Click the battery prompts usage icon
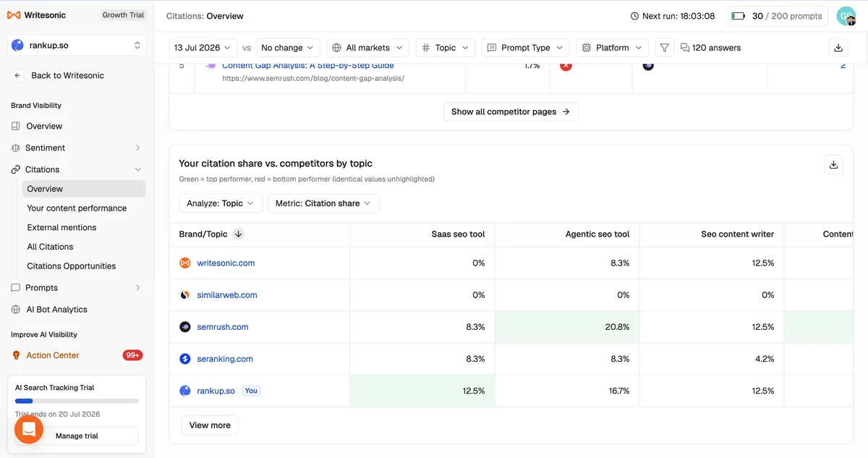This screenshot has height=458, width=868. click(739, 16)
